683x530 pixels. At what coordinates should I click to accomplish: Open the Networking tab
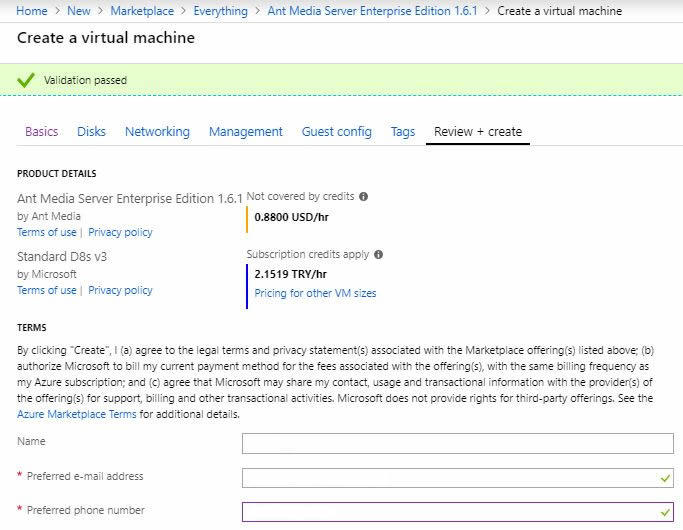(157, 132)
